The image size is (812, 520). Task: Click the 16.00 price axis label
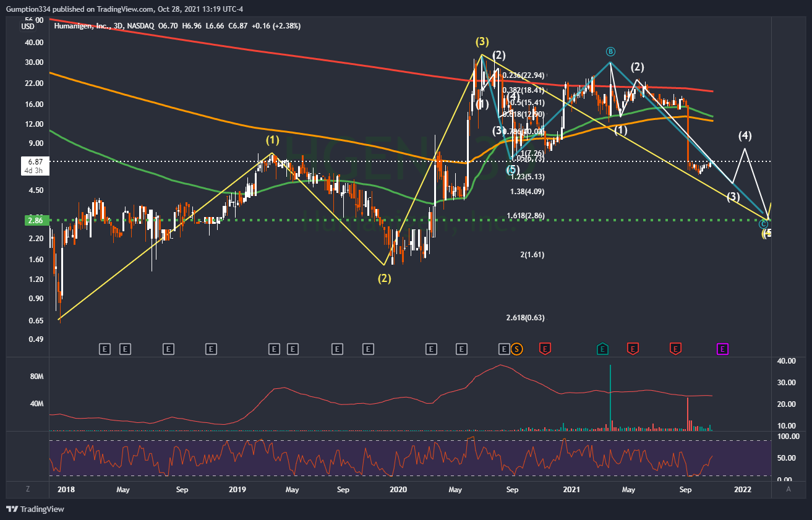click(x=35, y=104)
